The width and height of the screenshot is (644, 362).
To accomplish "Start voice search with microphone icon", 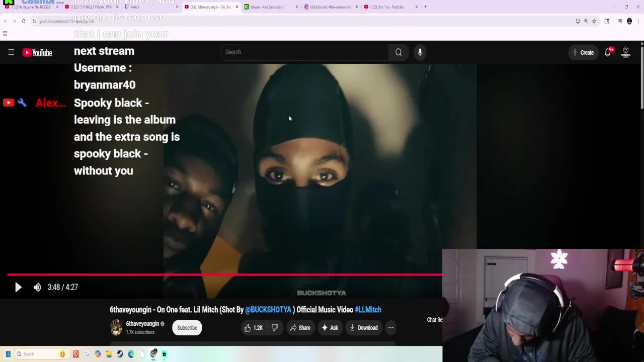I will pyautogui.click(x=420, y=52).
